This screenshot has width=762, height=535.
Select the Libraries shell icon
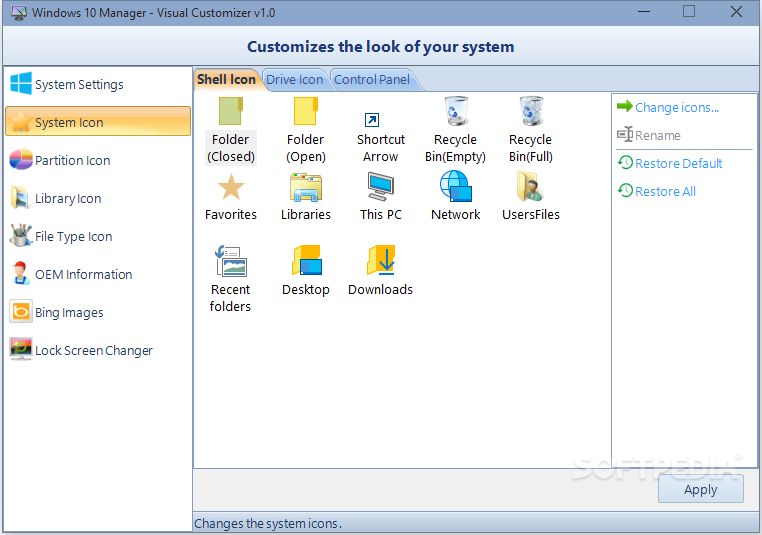click(x=306, y=197)
